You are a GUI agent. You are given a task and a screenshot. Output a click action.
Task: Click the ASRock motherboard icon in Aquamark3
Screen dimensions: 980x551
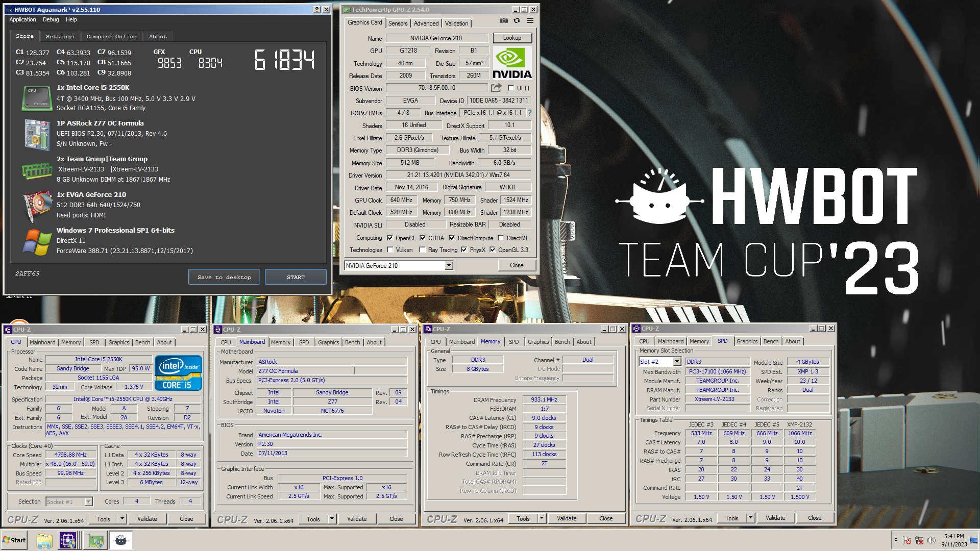click(37, 134)
